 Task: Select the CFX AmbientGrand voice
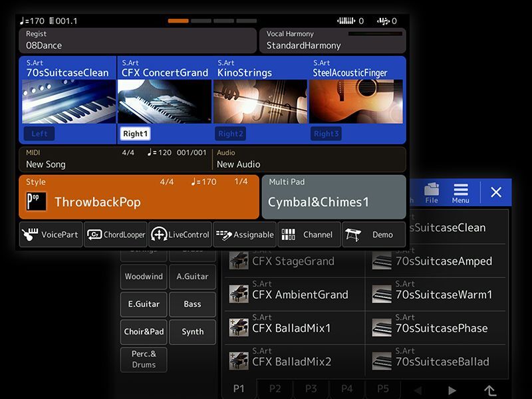coord(295,294)
